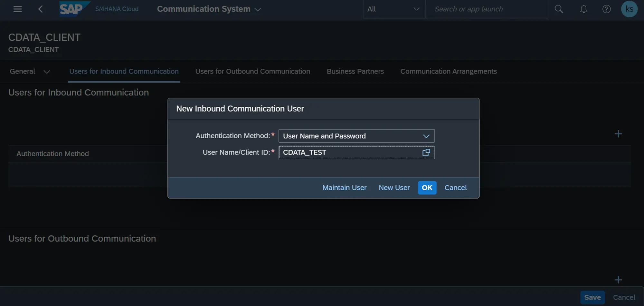The height and width of the screenshot is (306, 644).
Task: Confirm the dialog with OK
Action: [427, 188]
